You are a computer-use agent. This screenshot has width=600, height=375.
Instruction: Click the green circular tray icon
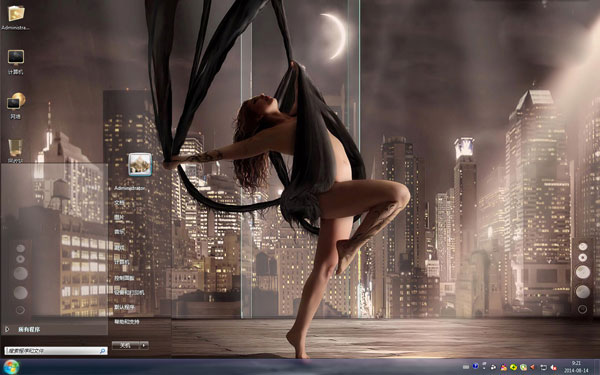click(x=523, y=367)
